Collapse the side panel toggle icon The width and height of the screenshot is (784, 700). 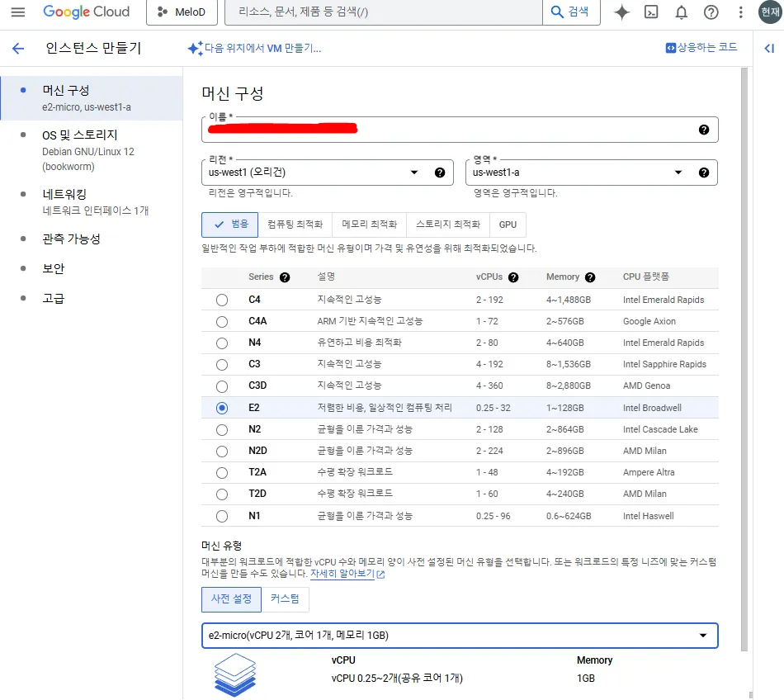(x=769, y=48)
